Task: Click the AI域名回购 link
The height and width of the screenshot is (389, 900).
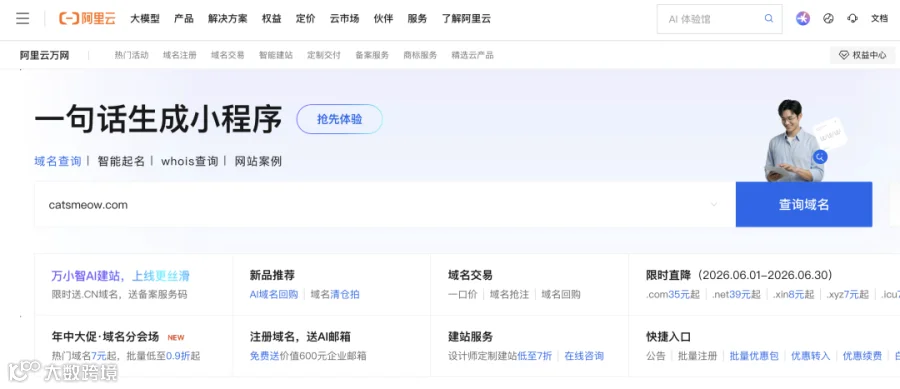Action: (274, 294)
